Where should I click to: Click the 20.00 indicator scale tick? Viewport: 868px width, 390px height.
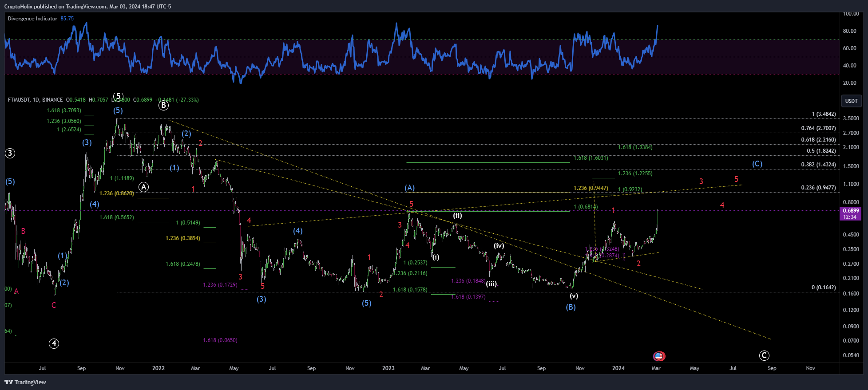pos(849,83)
